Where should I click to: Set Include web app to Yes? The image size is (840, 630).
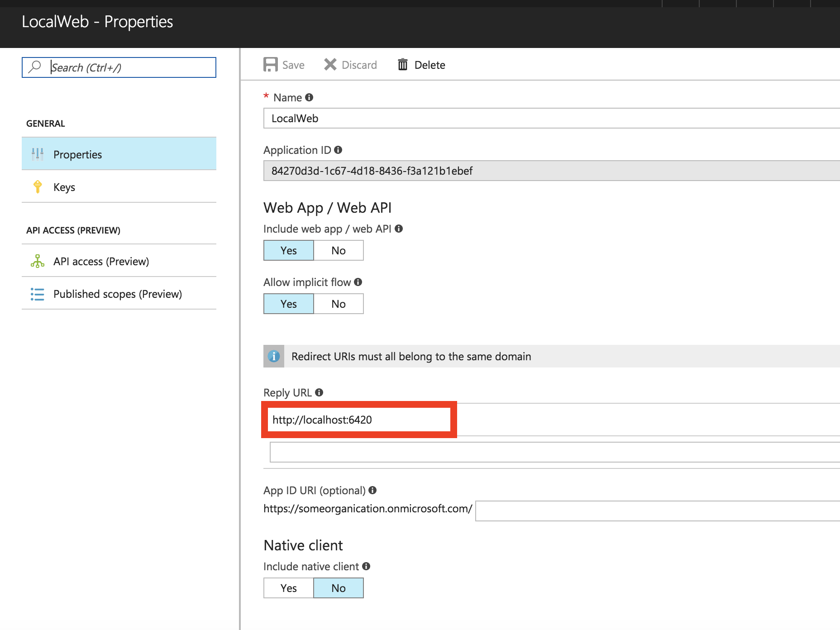click(289, 250)
